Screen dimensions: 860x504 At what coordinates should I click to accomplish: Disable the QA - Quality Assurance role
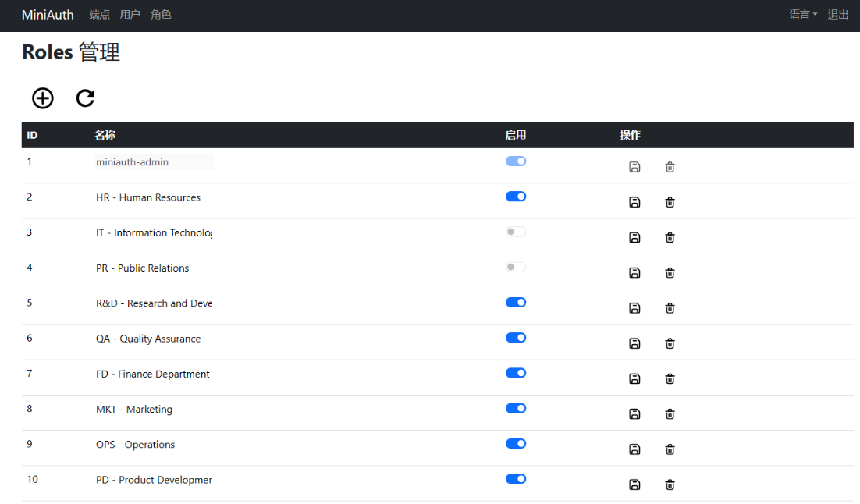(516, 337)
